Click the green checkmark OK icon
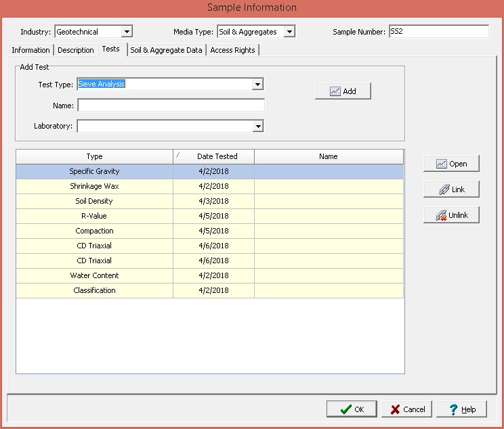 (345, 409)
